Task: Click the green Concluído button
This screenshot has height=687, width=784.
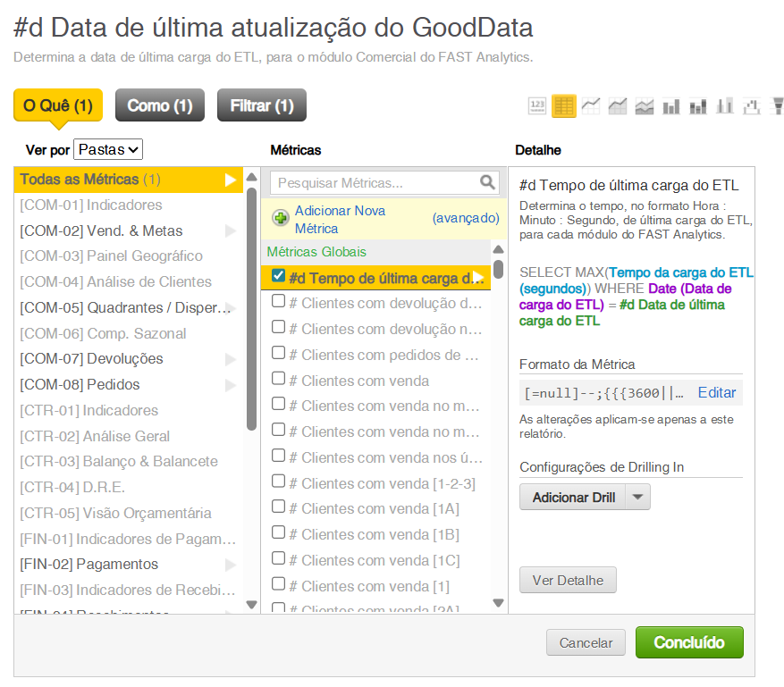Action: [x=688, y=642]
